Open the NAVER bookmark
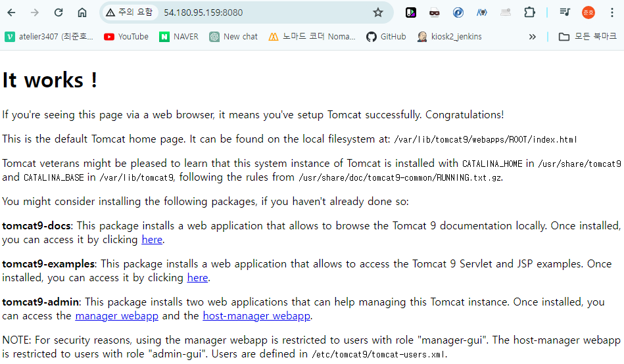624x364 pixels. 179,37
